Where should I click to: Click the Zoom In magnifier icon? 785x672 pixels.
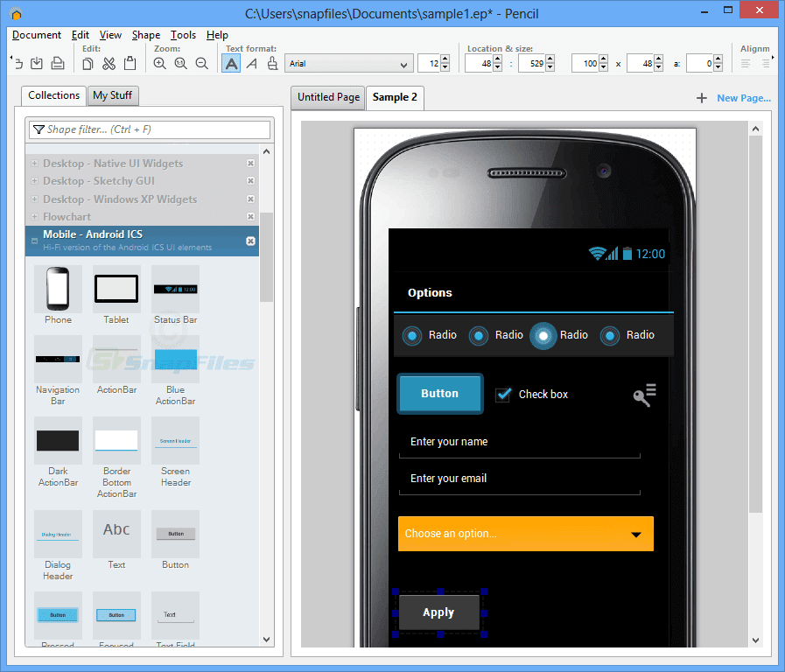[160, 63]
